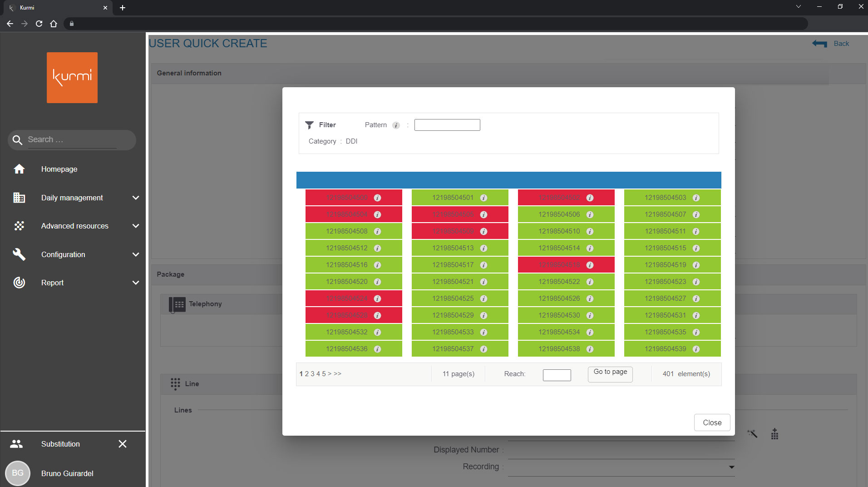Go to next page with > link
Screen dimensions: 868x487
click(x=330, y=374)
